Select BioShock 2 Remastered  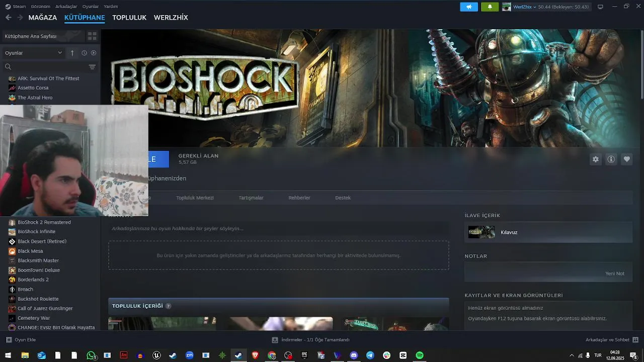click(x=44, y=222)
